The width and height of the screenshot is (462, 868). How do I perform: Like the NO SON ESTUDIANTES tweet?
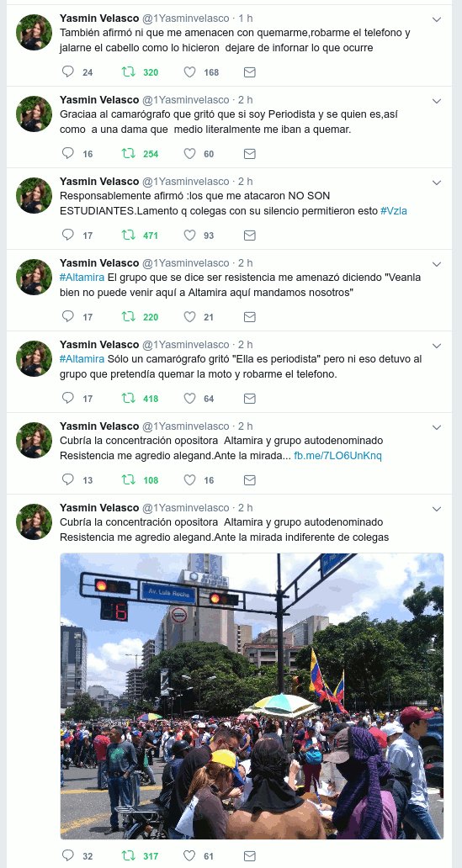(189, 236)
